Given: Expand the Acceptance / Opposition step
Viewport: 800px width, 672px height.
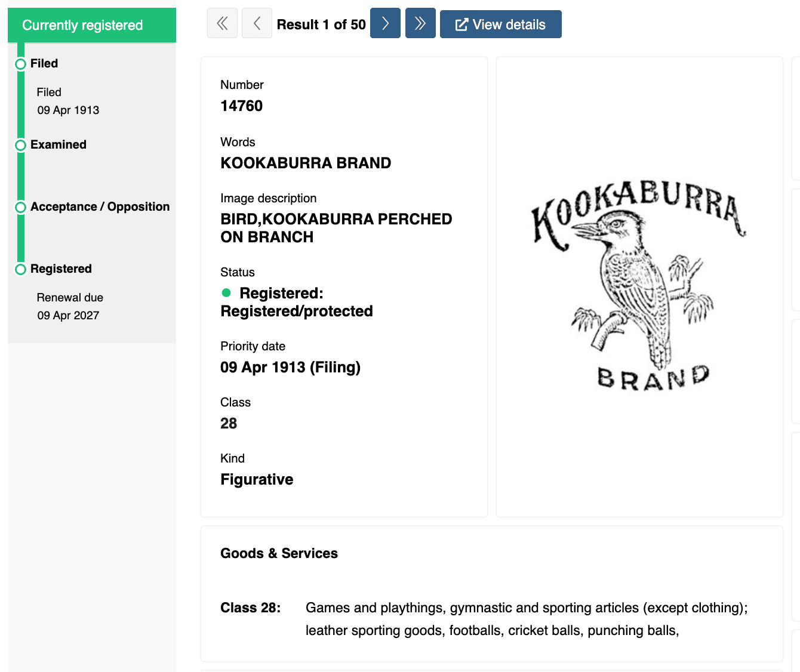Looking at the screenshot, I should [x=100, y=206].
